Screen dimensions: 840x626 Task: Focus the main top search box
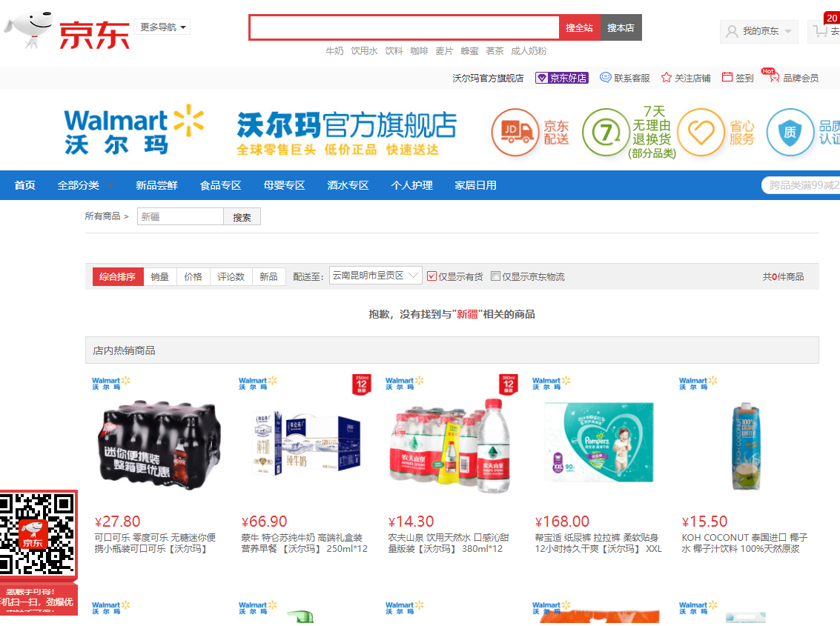[405, 28]
